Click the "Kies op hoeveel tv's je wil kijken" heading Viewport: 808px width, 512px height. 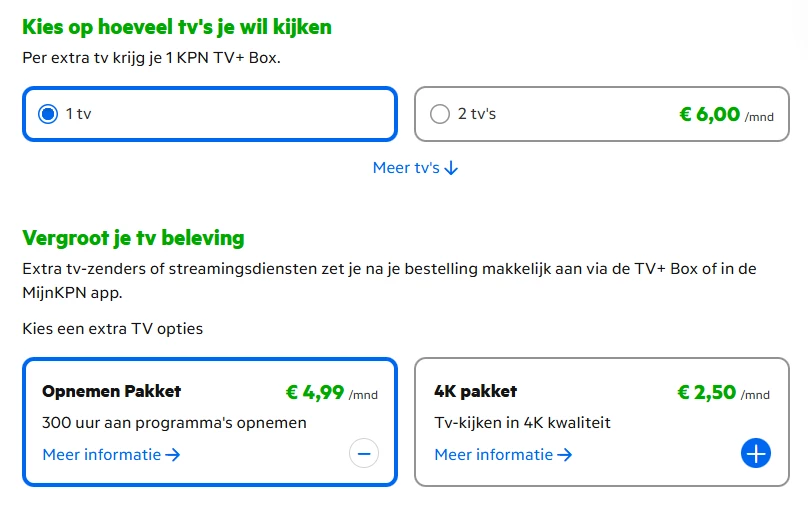(x=177, y=27)
